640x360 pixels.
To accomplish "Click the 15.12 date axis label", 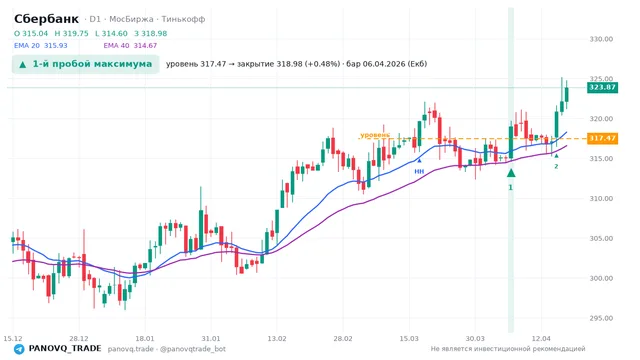I will pyautogui.click(x=13, y=339).
